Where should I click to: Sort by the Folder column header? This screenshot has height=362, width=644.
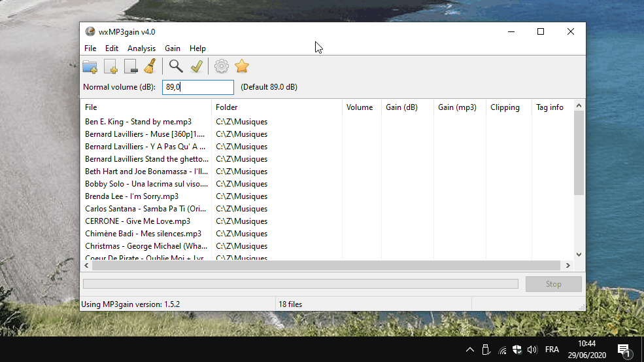(x=277, y=107)
